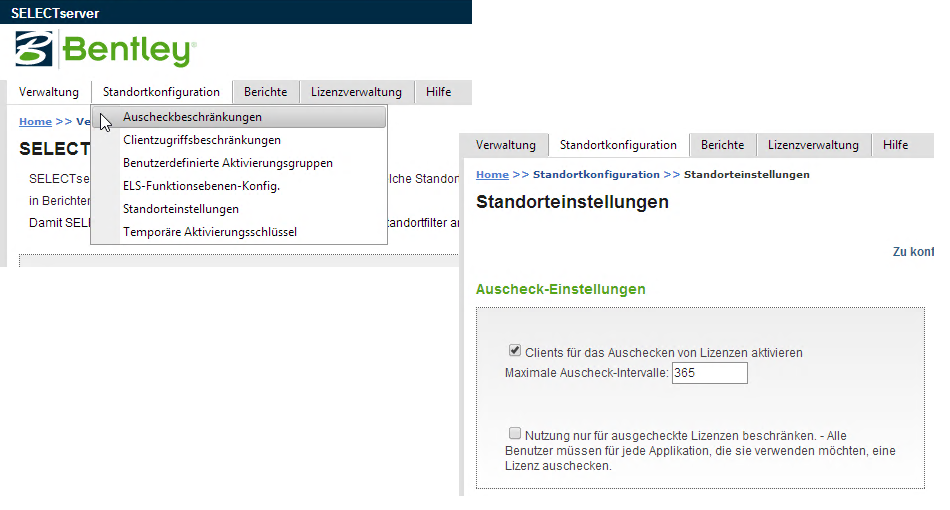Open the Standortkonfiguration tab in the left window
This screenshot has height=510, width=950.
click(x=161, y=92)
